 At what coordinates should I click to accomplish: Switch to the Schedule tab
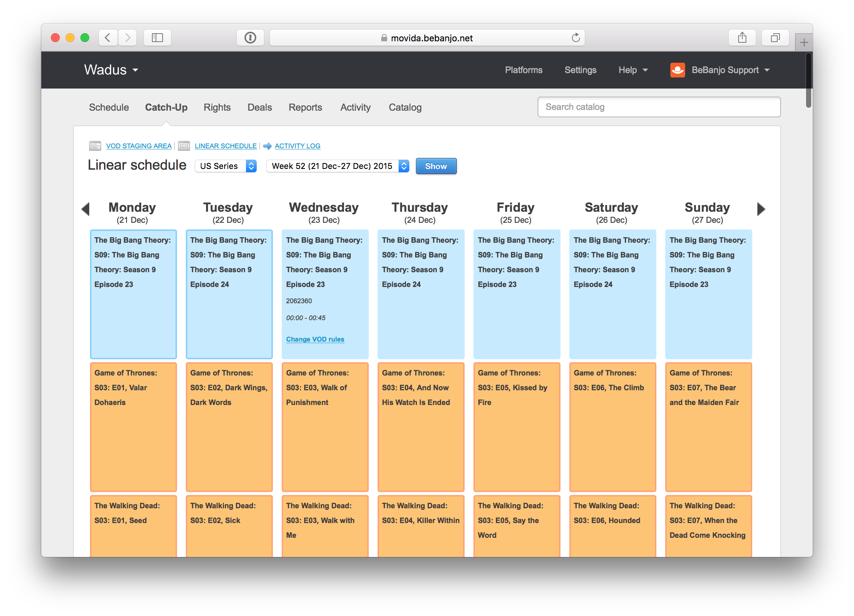tap(109, 107)
